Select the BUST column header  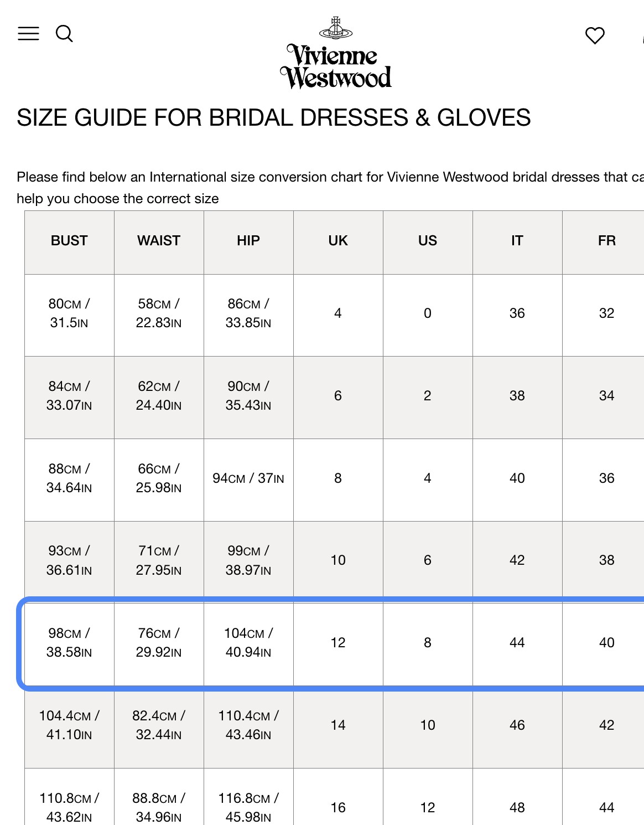tap(69, 241)
